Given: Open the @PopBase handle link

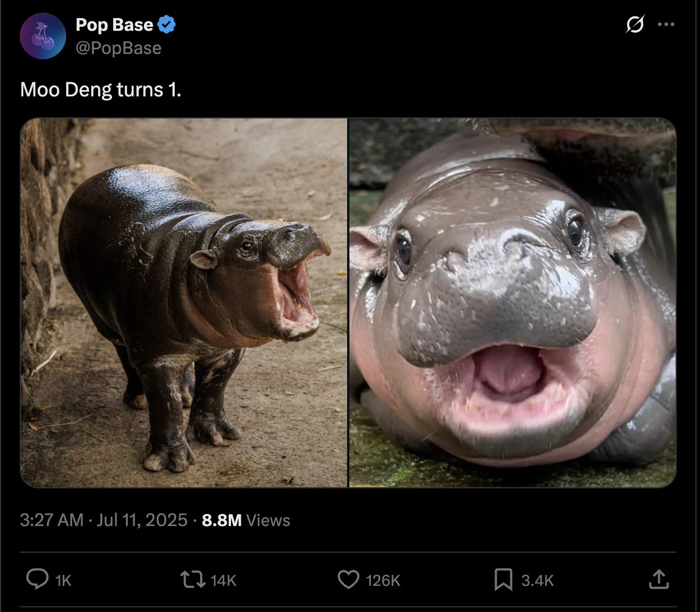Looking at the screenshot, I should pos(118,48).
